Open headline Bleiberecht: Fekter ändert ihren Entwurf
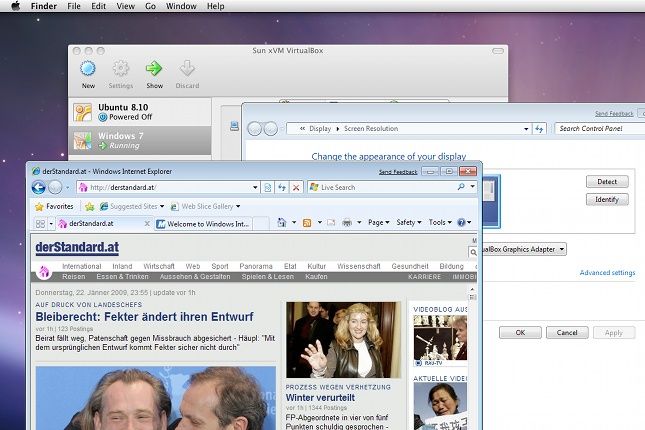 (x=144, y=316)
